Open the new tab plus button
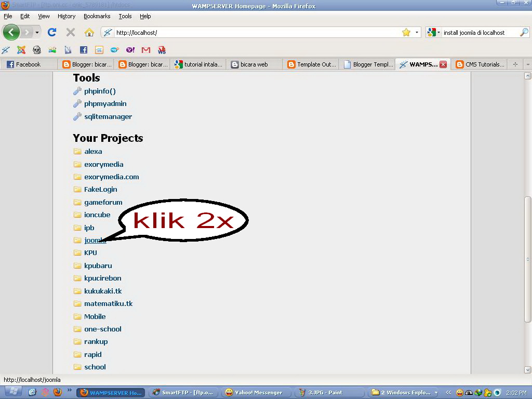 coord(515,64)
